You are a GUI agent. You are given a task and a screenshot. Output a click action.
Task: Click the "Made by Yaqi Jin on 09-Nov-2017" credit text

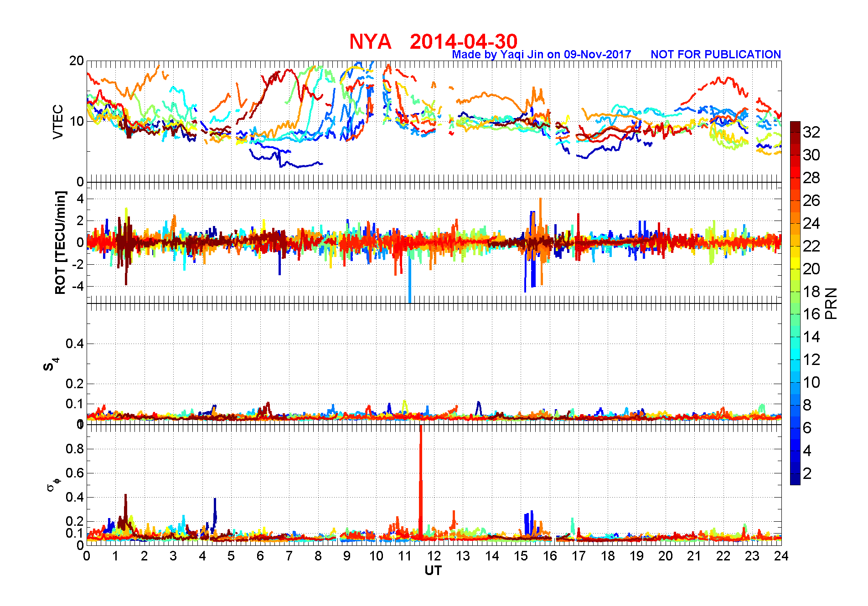pos(542,55)
